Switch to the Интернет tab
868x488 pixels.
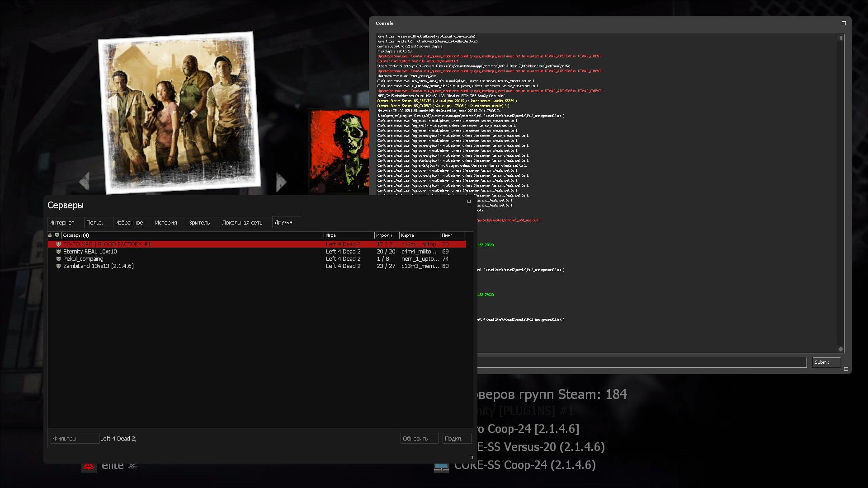coord(62,222)
